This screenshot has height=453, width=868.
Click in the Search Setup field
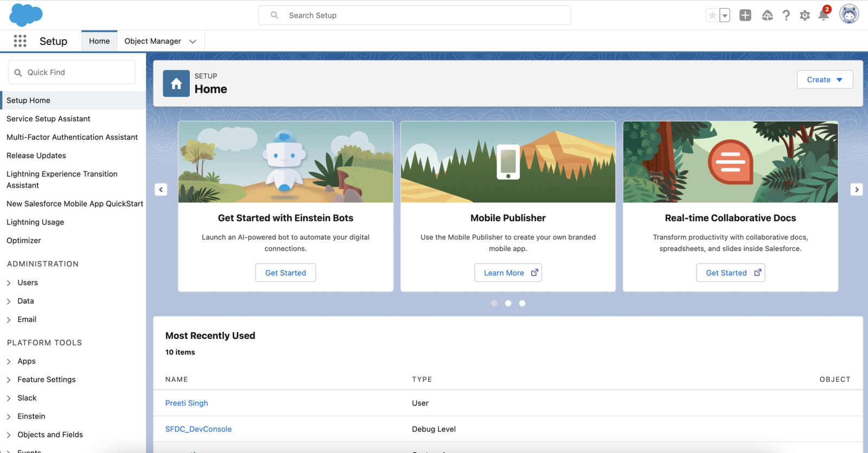tap(414, 15)
